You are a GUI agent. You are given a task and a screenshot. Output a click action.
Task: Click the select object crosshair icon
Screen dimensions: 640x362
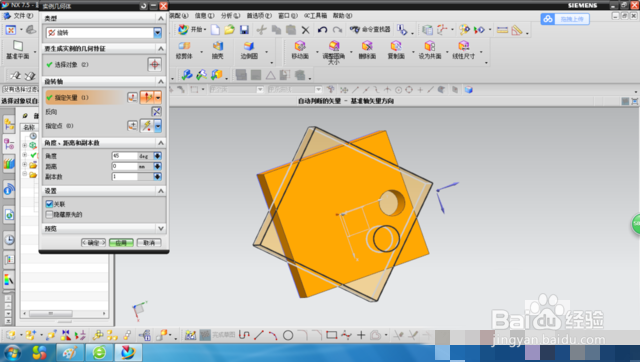tap(154, 64)
